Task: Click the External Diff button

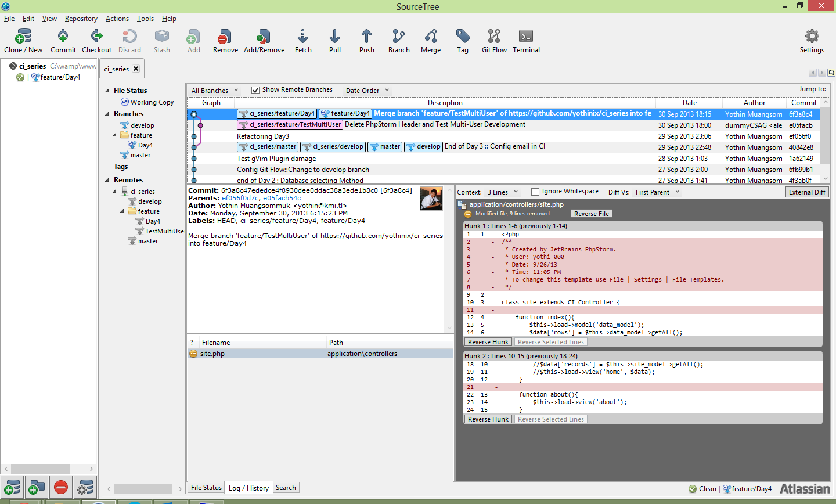Action: click(807, 192)
